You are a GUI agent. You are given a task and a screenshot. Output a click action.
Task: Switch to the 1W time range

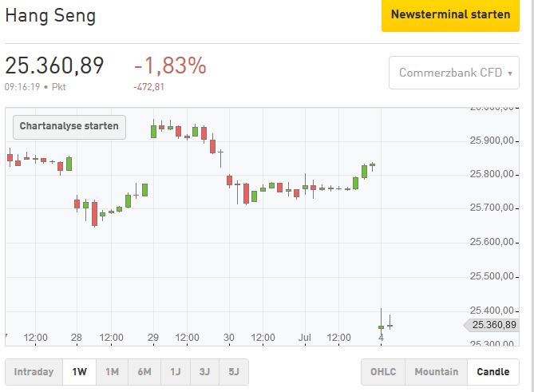pyautogui.click(x=80, y=371)
